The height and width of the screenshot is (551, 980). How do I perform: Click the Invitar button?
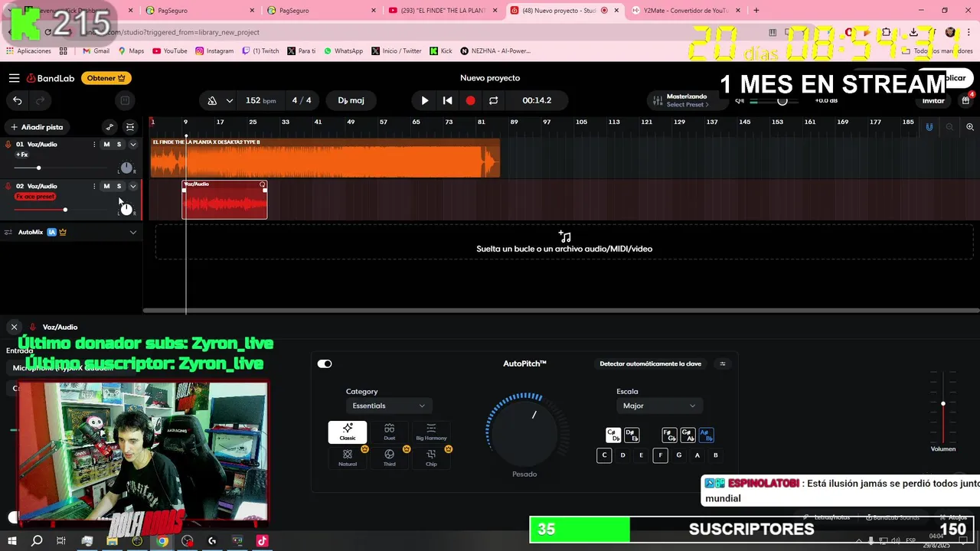[933, 101]
